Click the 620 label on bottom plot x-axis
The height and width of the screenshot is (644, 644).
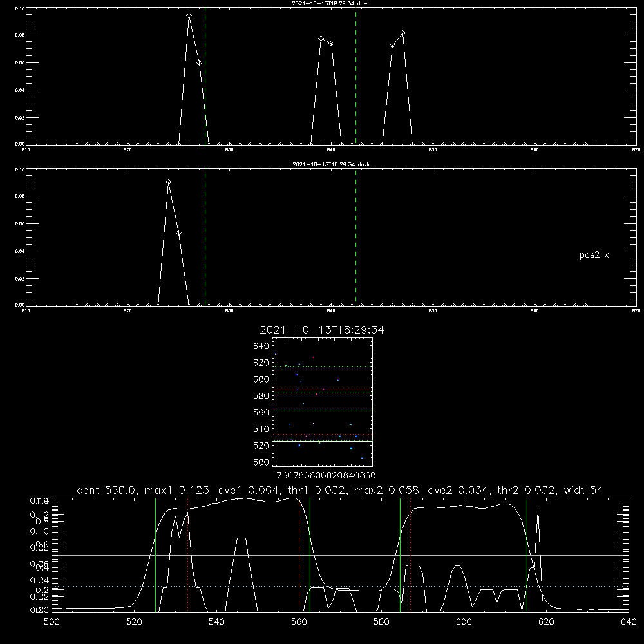click(x=546, y=622)
